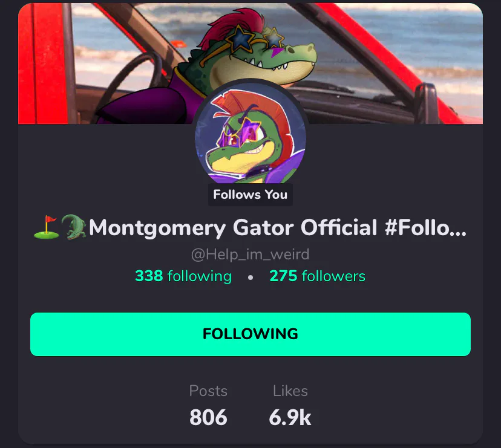Viewport: 501px width, 448px height.
Task: Click the Montgomery Gator Official display name
Action: coord(233,228)
